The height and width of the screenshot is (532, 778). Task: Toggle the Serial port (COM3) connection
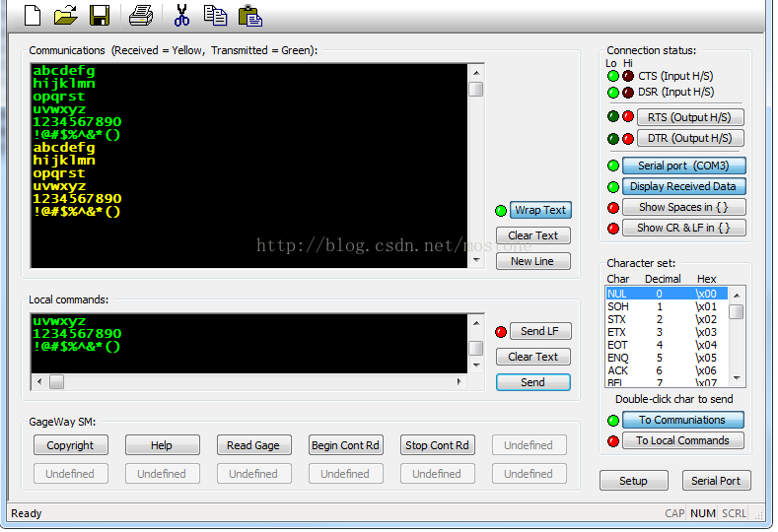[x=683, y=166]
